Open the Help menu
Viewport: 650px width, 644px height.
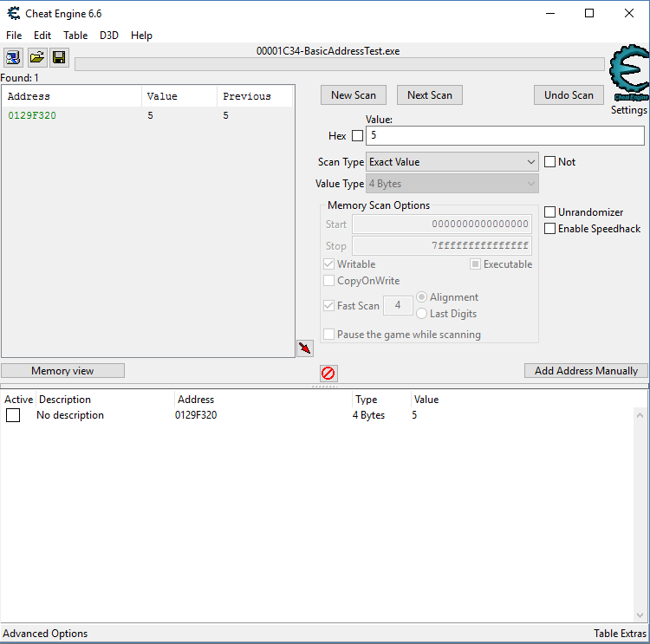click(x=141, y=36)
